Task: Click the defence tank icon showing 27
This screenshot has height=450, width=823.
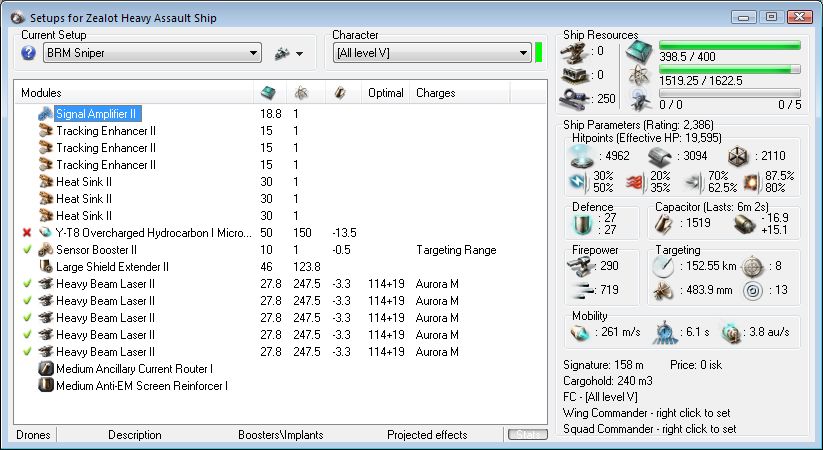Action: coord(582,224)
